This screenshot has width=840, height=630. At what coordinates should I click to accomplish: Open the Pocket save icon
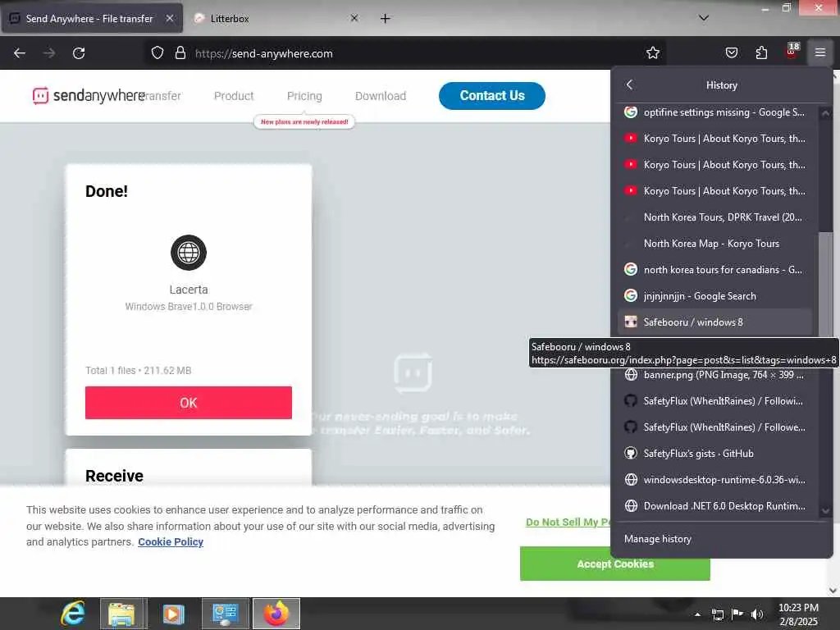(731, 53)
